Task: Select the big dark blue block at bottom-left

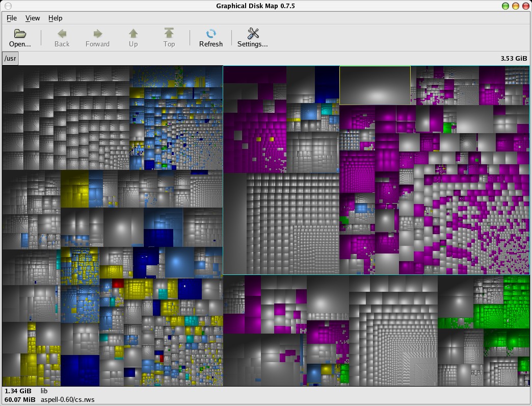Action: coord(79,370)
